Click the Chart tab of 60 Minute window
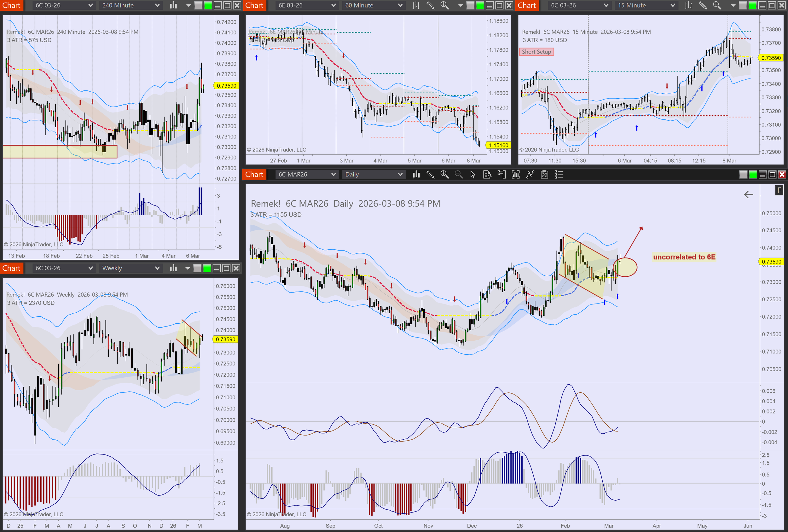The width and height of the screenshot is (788, 532). [x=254, y=5]
